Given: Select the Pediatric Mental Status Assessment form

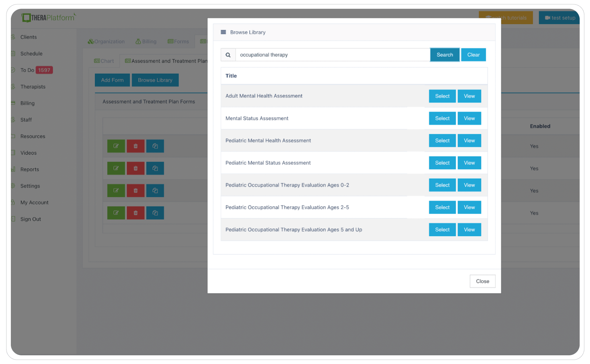Looking at the screenshot, I should point(442,163).
